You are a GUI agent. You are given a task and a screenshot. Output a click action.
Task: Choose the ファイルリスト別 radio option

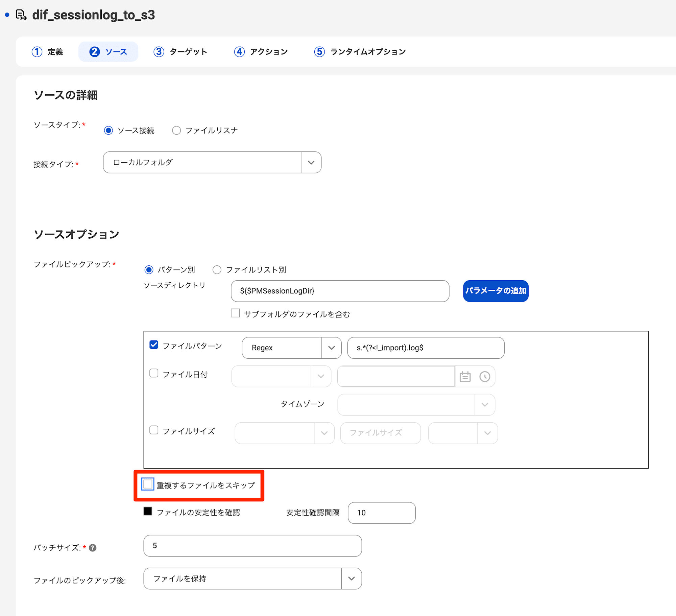[217, 270]
